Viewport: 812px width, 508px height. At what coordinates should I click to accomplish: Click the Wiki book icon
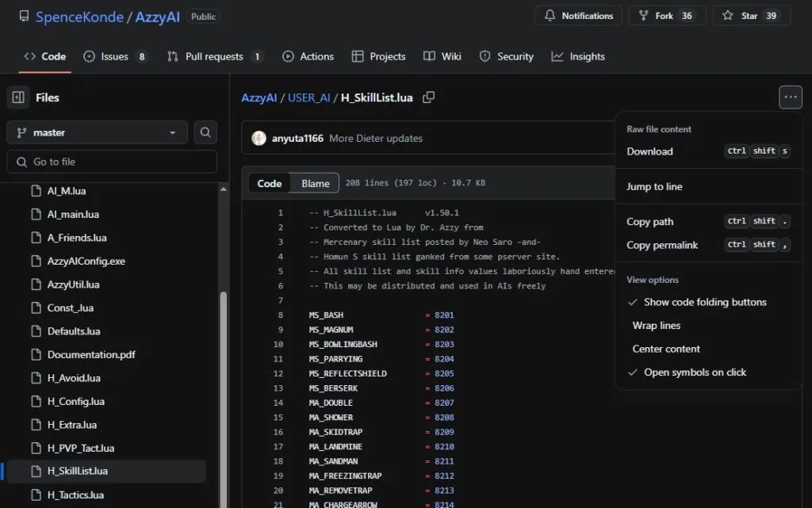429,56
